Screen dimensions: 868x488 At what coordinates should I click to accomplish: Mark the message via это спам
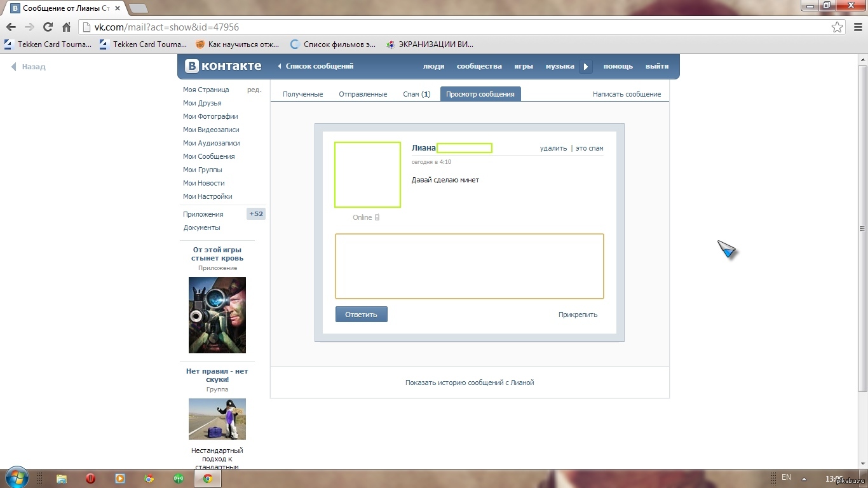click(589, 148)
